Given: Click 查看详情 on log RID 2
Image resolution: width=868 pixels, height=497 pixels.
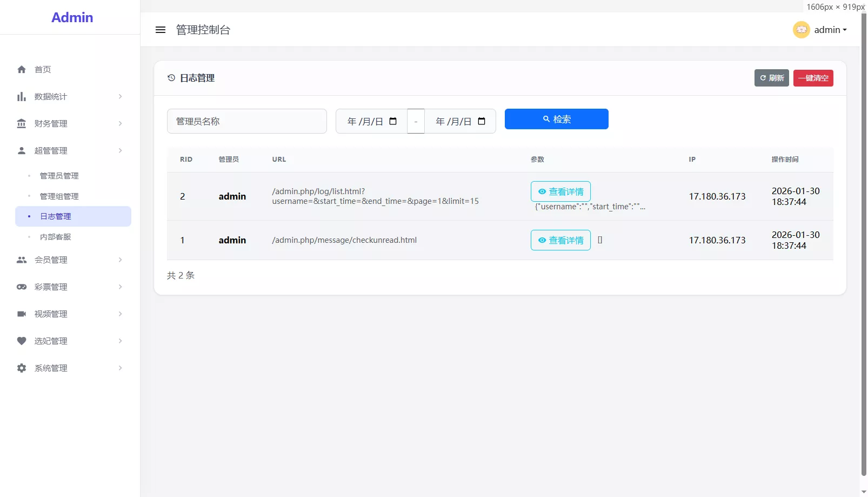Looking at the screenshot, I should click(560, 191).
